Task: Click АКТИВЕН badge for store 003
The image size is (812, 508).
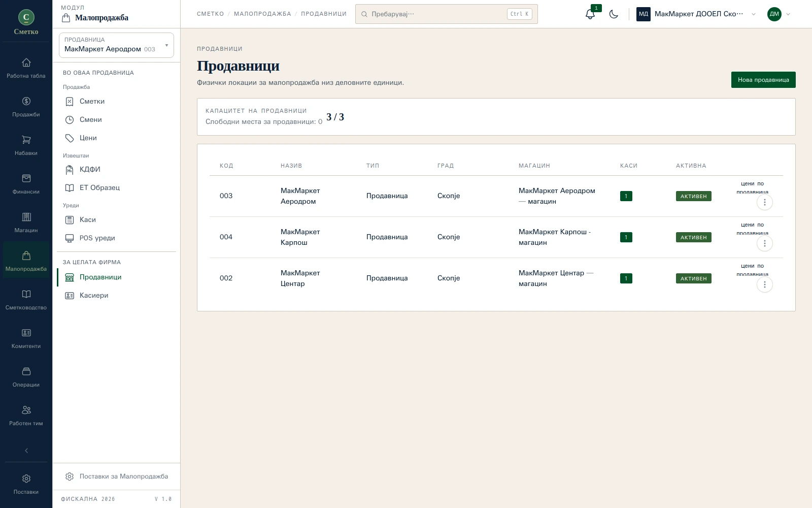Action: [x=693, y=196]
